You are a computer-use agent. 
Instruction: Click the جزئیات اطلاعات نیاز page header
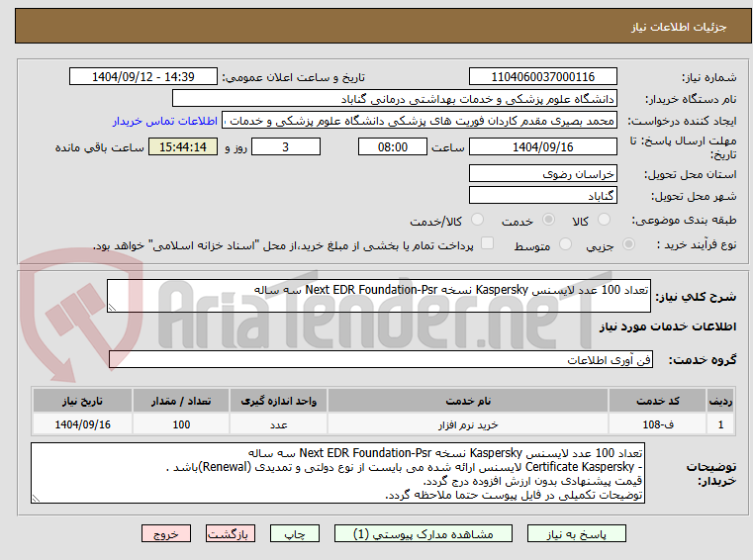point(679,27)
